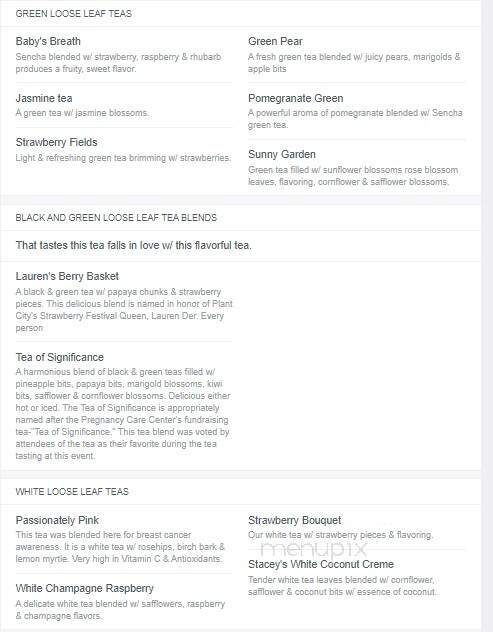493x632 pixels.
Task: Click the Tea of Significance description paragraph
Action: [x=123, y=414]
